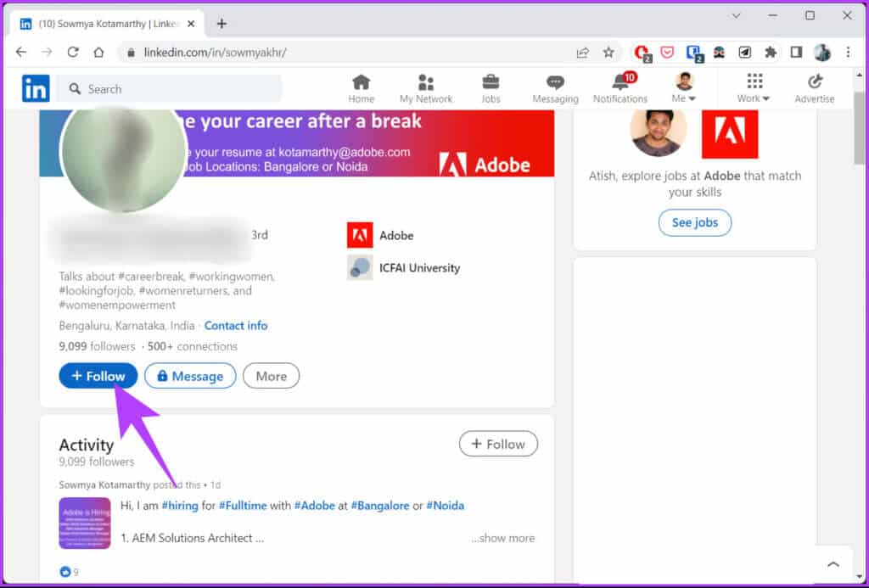Click the blurred profile photo
The height and width of the screenshot is (588, 869).
click(124, 150)
